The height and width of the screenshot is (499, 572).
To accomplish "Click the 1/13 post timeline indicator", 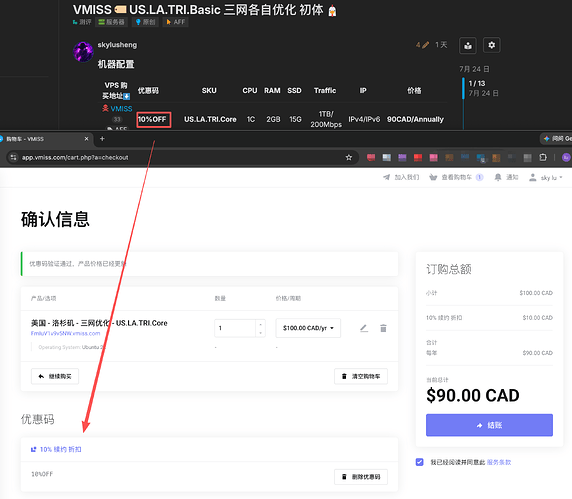I will 477,84.
